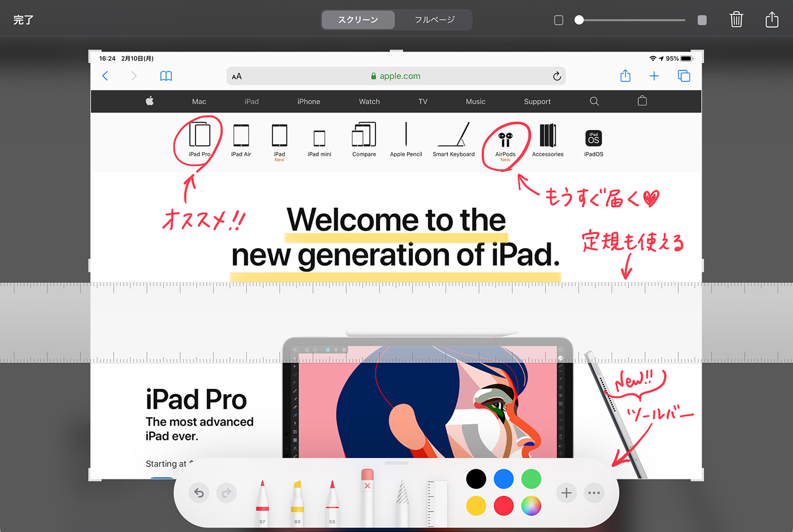
Task: Open the Watch menu item
Action: pos(370,101)
